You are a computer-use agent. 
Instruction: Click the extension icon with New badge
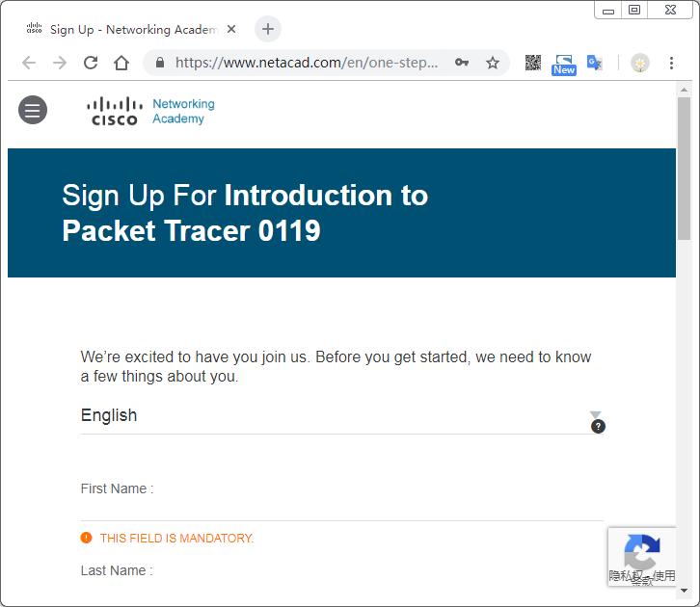pos(564,64)
